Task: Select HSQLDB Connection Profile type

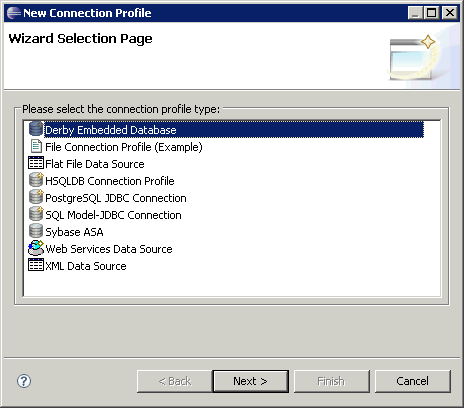Action: click(x=110, y=181)
